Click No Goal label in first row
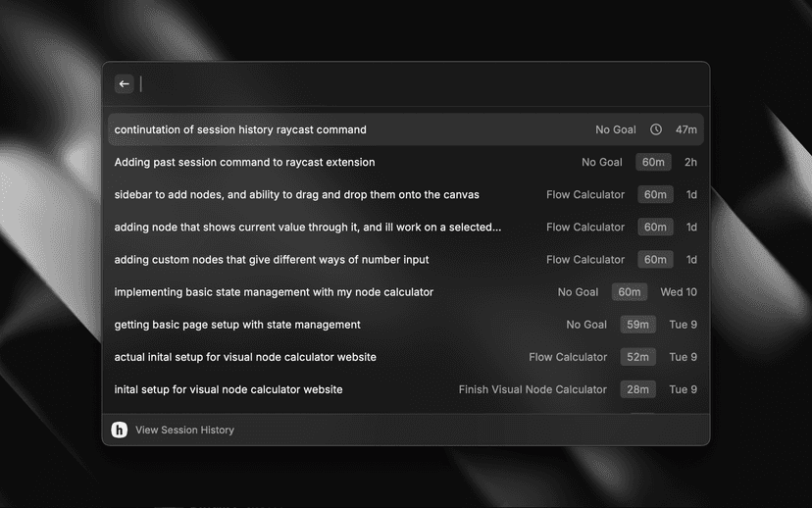812x508 pixels. click(615, 129)
